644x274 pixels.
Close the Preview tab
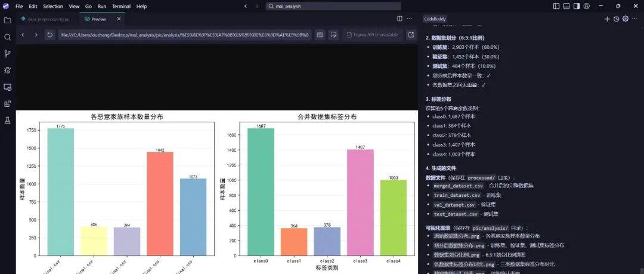(119, 19)
